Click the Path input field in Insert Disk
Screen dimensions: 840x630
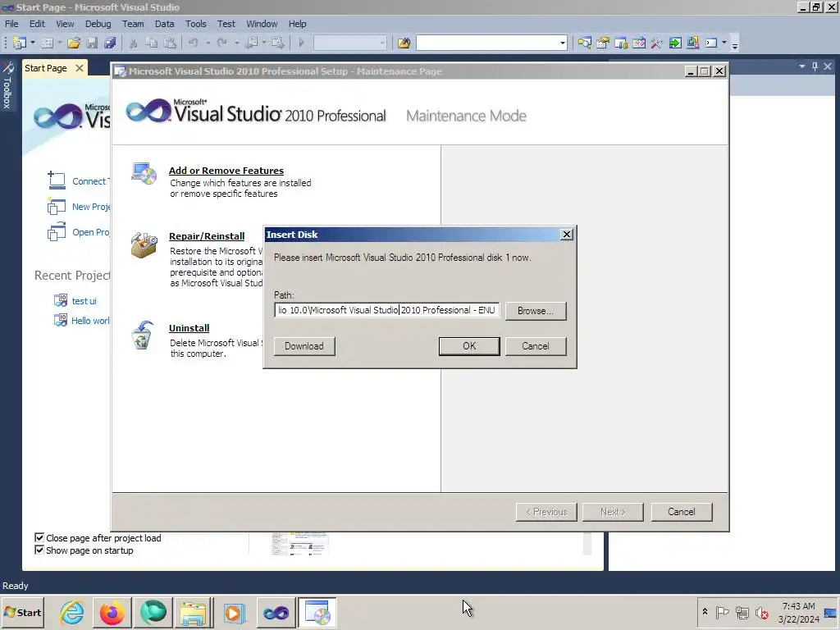pyautogui.click(x=387, y=310)
